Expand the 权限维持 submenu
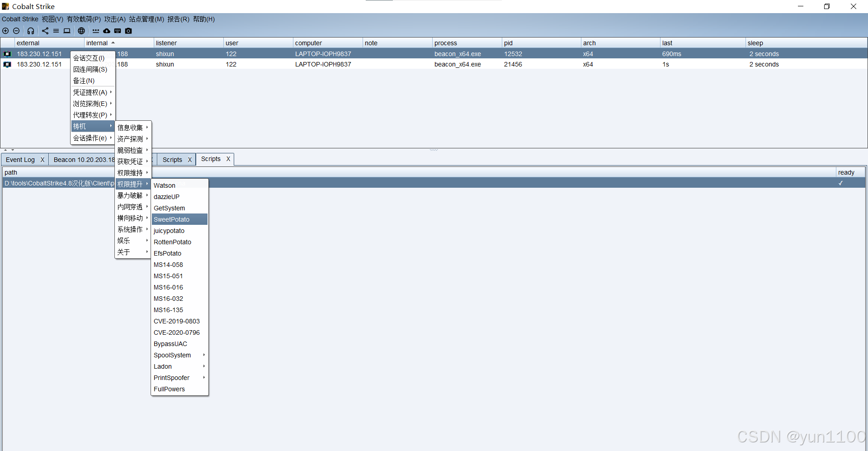Image resolution: width=868 pixels, height=451 pixels. (133, 173)
